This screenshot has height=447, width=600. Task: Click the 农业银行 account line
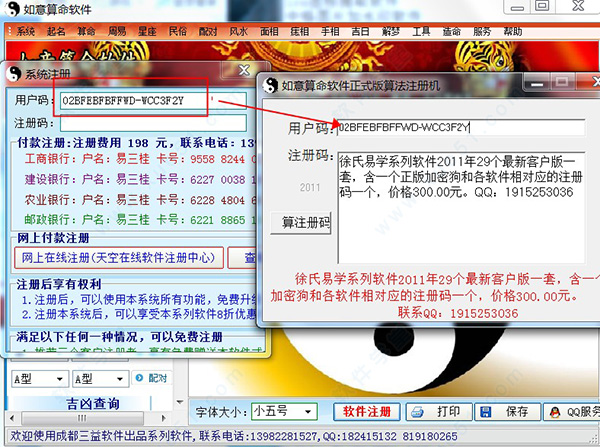(140, 200)
